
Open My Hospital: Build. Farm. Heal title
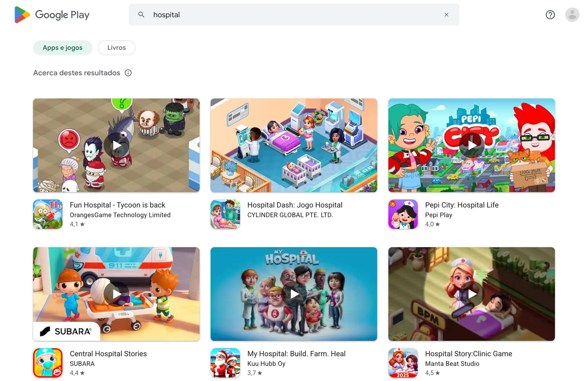click(296, 354)
